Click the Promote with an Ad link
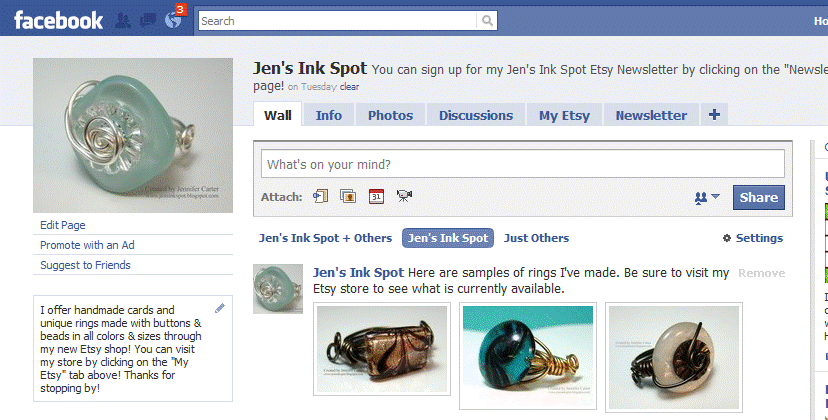 pyautogui.click(x=87, y=245)
